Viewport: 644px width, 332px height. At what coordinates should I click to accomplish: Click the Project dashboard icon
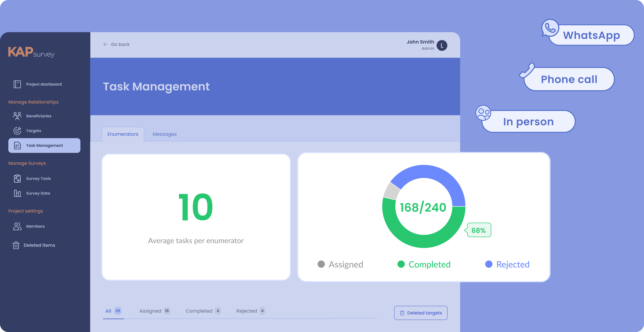pyautogui.click(x=17, y=84)
